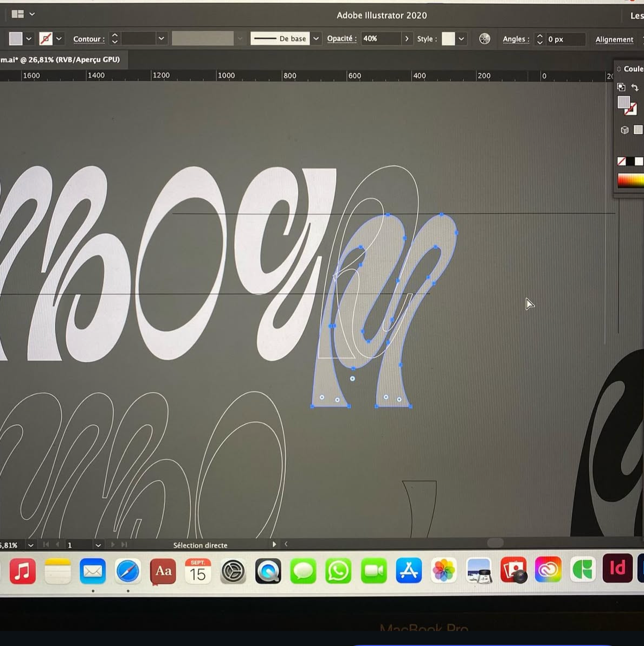Select the black swatch in the Couleur panel
Screen dimensions: 644x646
(x=630, y=161)
